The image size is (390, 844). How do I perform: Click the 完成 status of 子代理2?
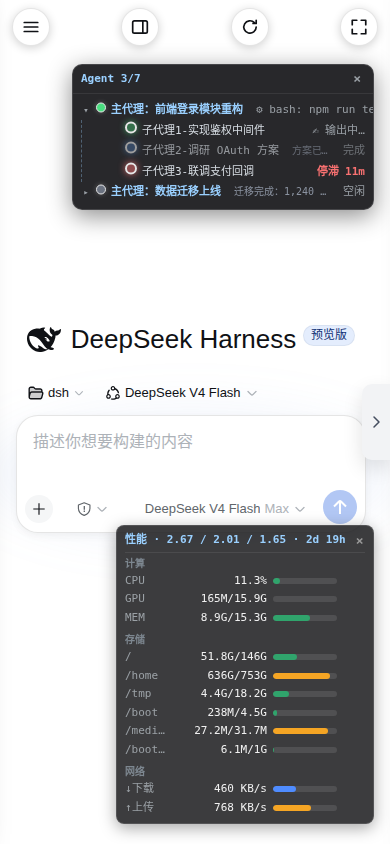(x=353, y=150)
